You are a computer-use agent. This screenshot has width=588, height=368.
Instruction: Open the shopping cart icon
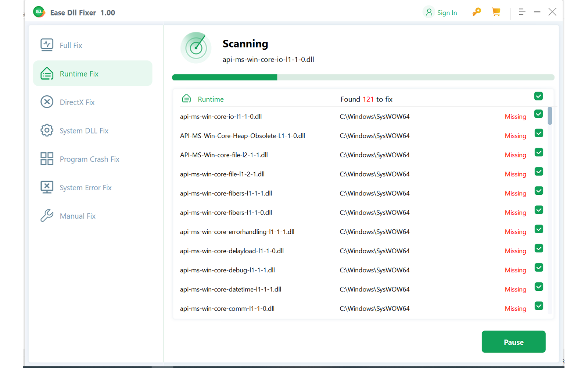click(496, 12)
